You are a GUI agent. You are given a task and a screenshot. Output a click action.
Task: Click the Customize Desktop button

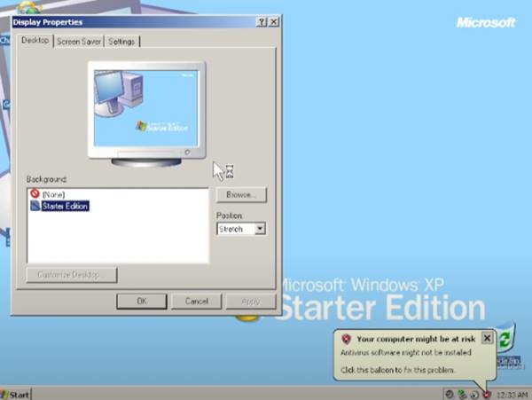click(72, 275)
